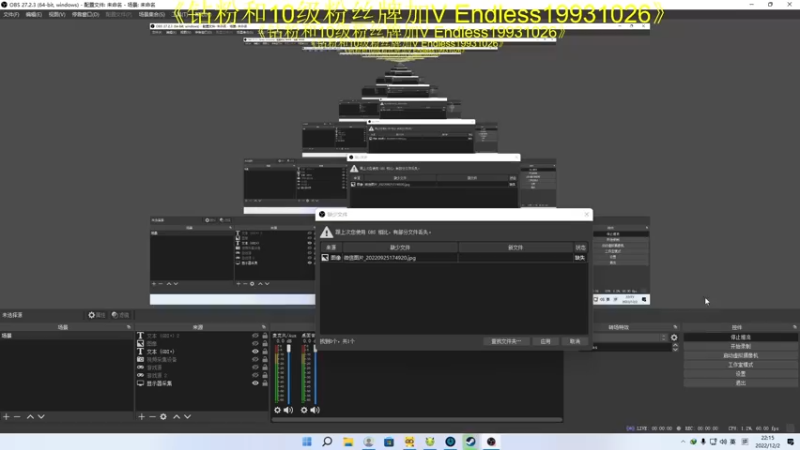The height and width of the screenshot is (450, 800).
Task: Lock the 显示器采集 source
Action: 265,383
